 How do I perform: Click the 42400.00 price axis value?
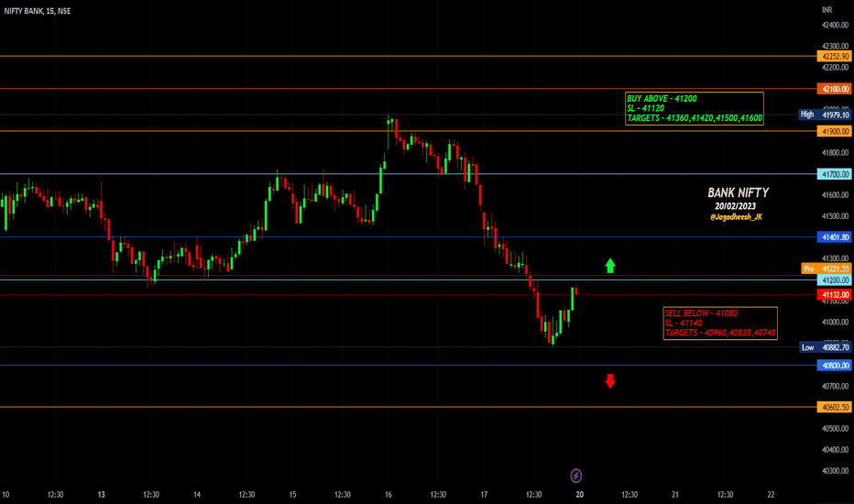coord(835,25)
